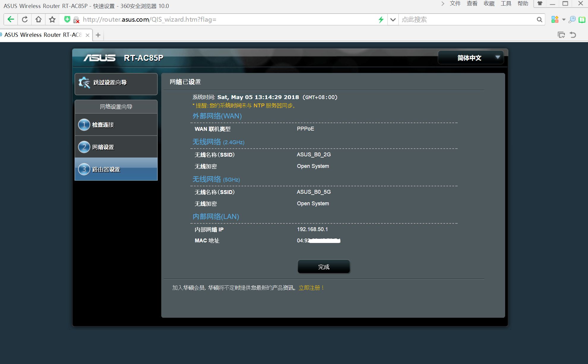Click the green security shield icon
Viewport: 588px width, 364px height.
click(x=67, y=19)
